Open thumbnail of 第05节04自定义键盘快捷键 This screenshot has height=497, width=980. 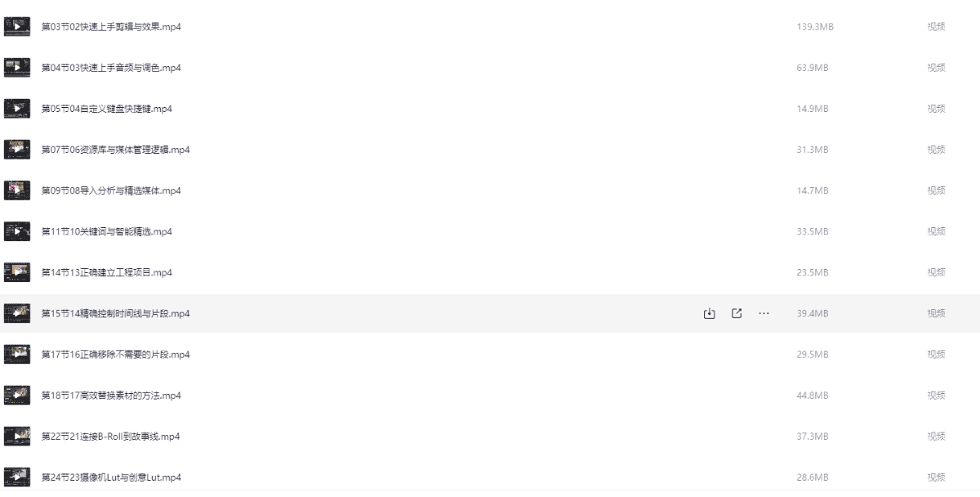point(17,109)
